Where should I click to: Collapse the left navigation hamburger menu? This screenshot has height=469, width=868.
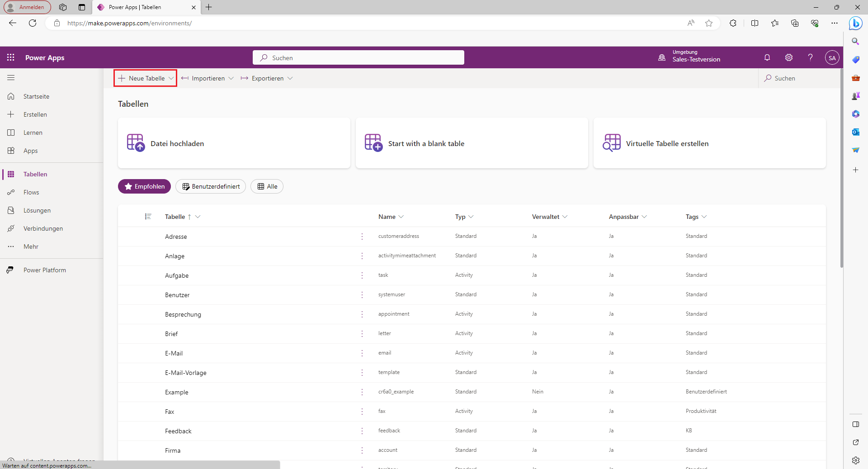click(x=11, y=78)
